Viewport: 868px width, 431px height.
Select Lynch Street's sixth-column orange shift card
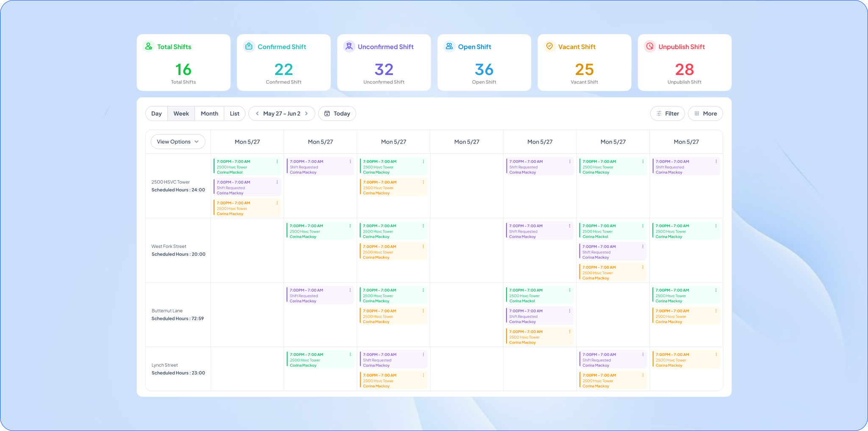pyautogui.click(x=613, y=381)
